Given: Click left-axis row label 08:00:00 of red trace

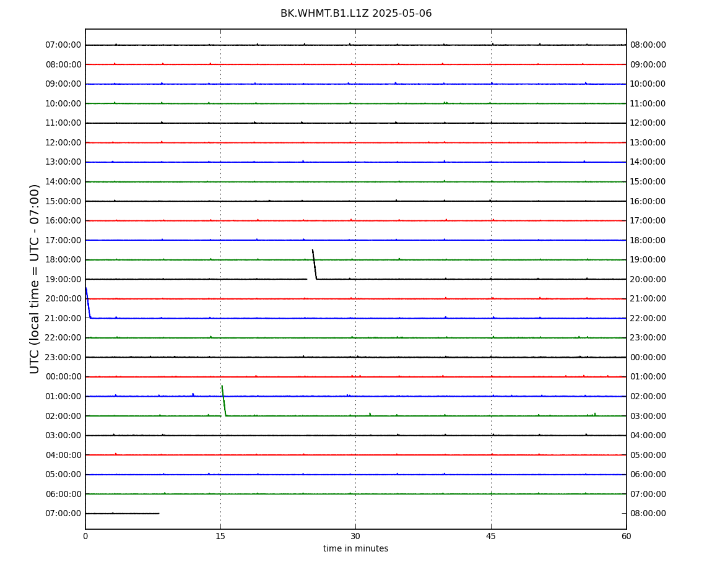Looking at the screenshot, I should 64,64.
